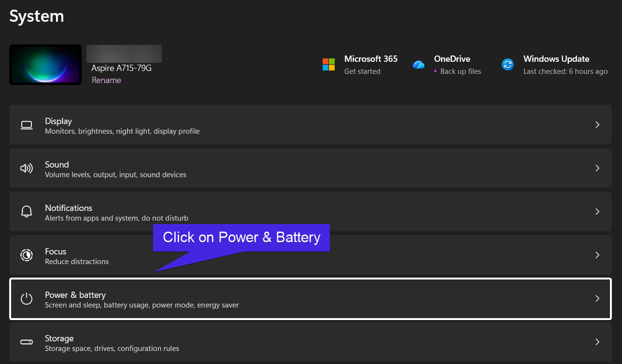622x364 pixels.
Task: Click the Focus icon
Action: [x=27, y=255]
